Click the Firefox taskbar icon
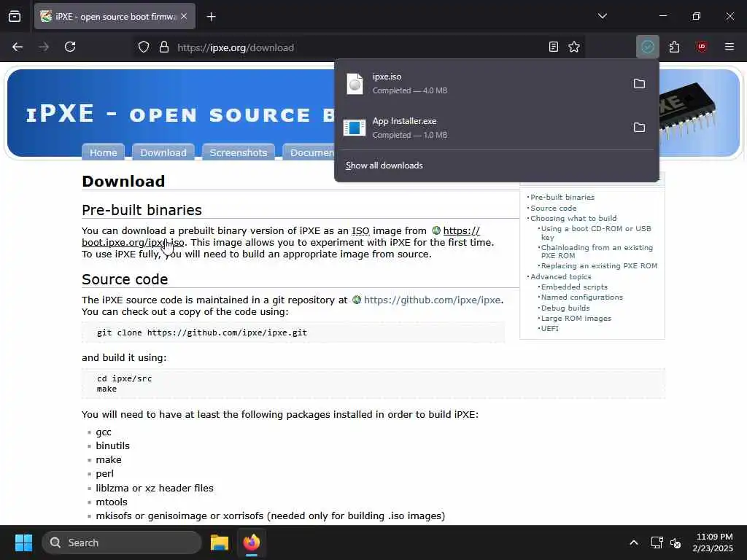 point(252,542)
